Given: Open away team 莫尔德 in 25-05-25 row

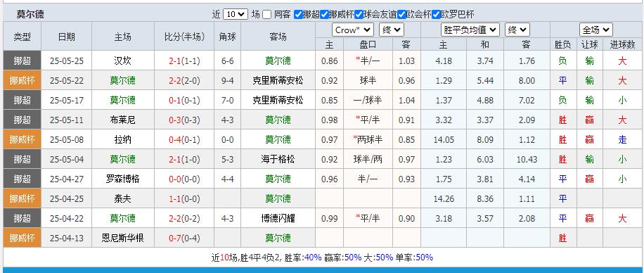Looking at the screenshot, I should 278,61.
